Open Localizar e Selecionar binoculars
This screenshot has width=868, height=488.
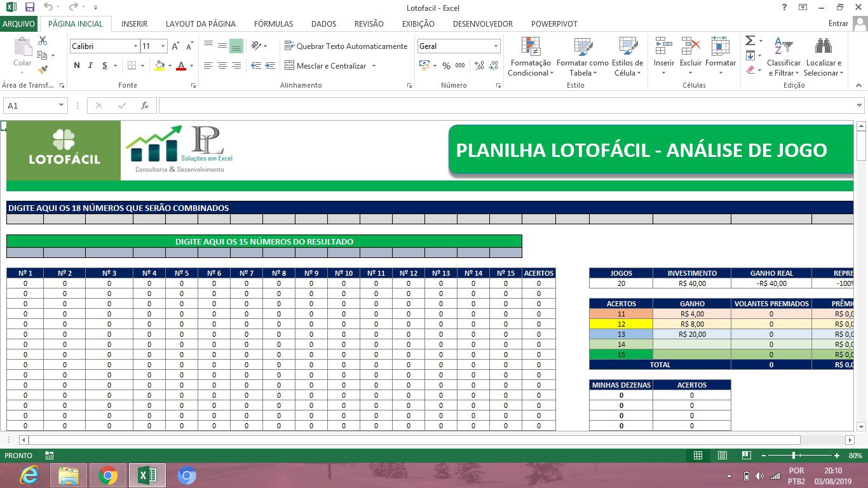pyautogui.click(x=824, y=56)
